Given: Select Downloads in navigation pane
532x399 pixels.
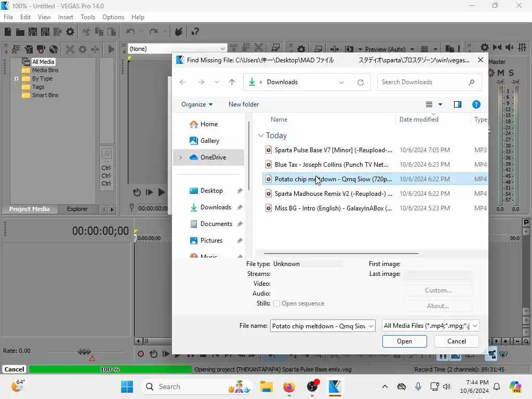Looking at the screenshot, I should (x=216, y=207).
